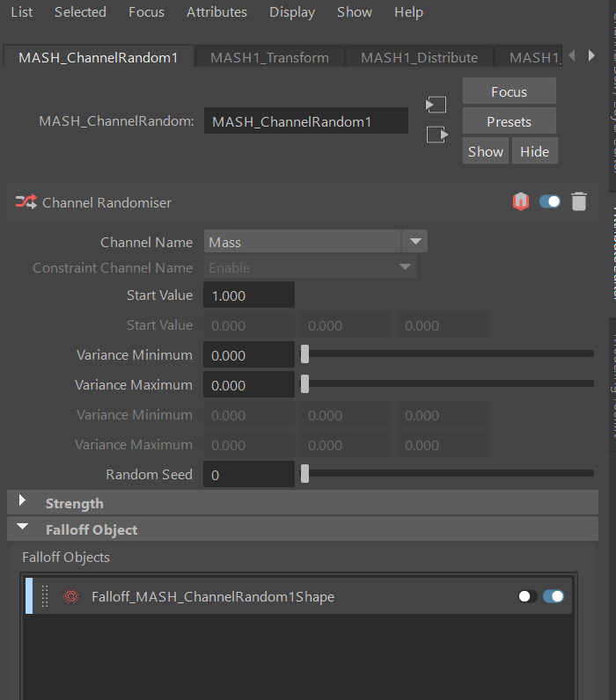616x700 pixels.
Task: Toggle the Channel Randomiser enable switch
Action: (550, 201)
